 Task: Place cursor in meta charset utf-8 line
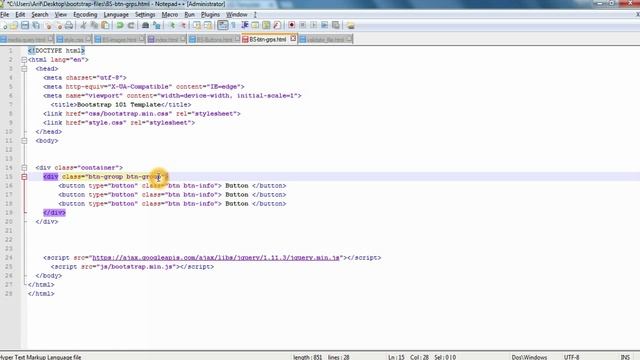tap(85, 78)
